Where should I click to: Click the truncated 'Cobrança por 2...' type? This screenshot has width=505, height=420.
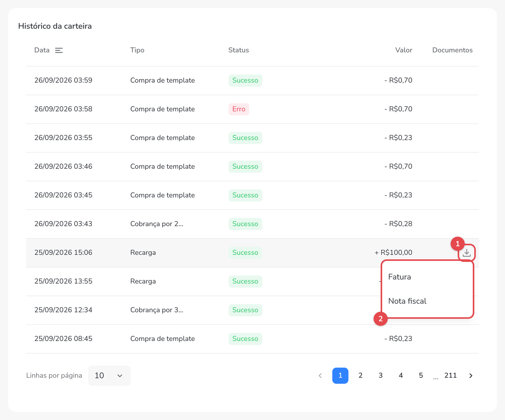[157, 224]
